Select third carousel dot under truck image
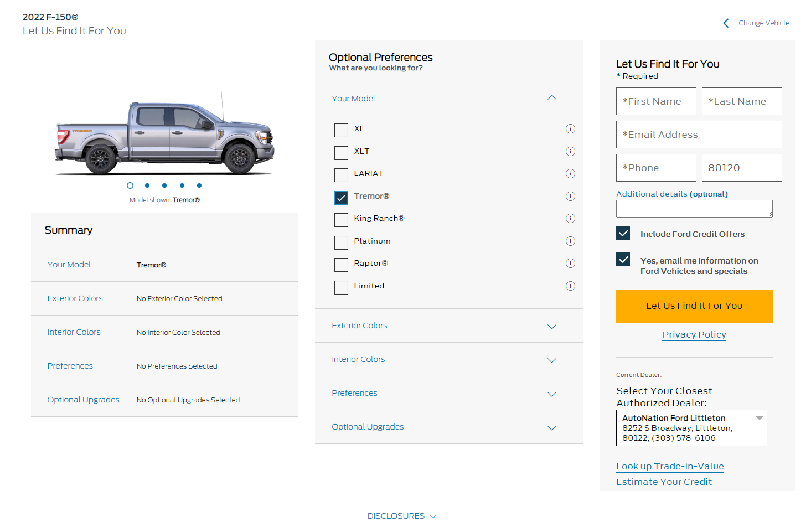 point(164,185)
